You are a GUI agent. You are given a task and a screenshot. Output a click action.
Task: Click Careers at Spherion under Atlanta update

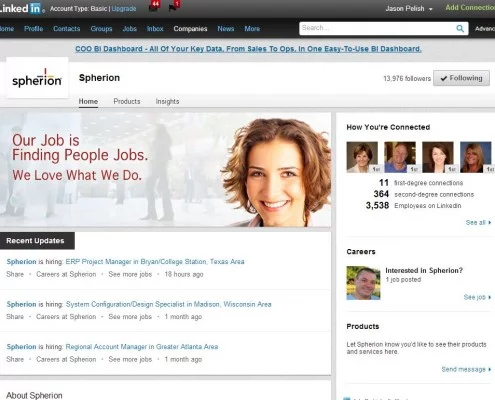[x=66, y=359]
